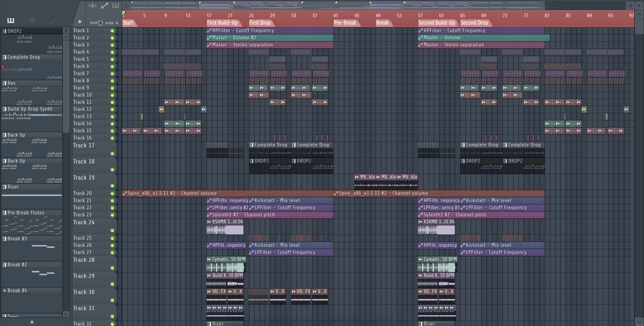Show automation clips in the picker panel
This screenshot has height=326, width=644.
point(53,20)
